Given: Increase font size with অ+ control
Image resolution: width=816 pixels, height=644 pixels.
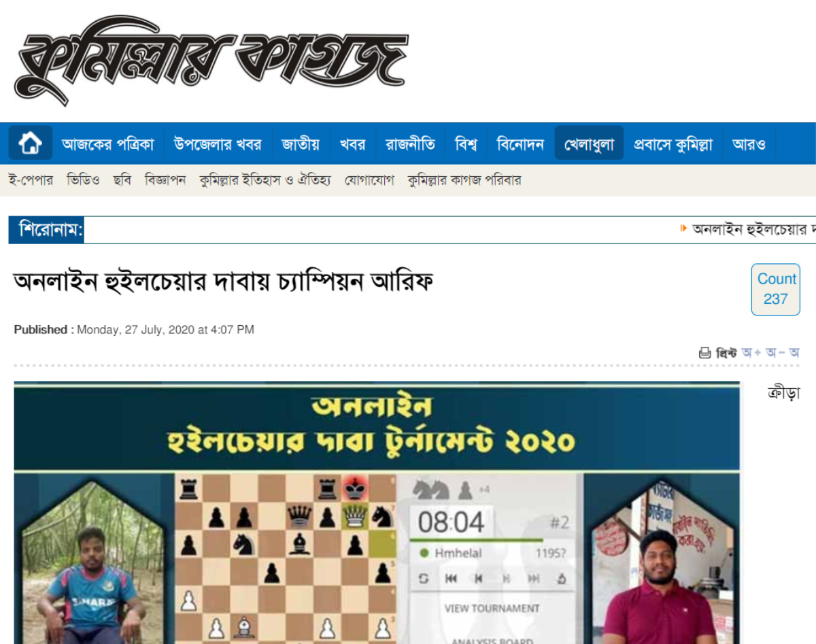Looking at the screenshot, I should tap(752, 353).
